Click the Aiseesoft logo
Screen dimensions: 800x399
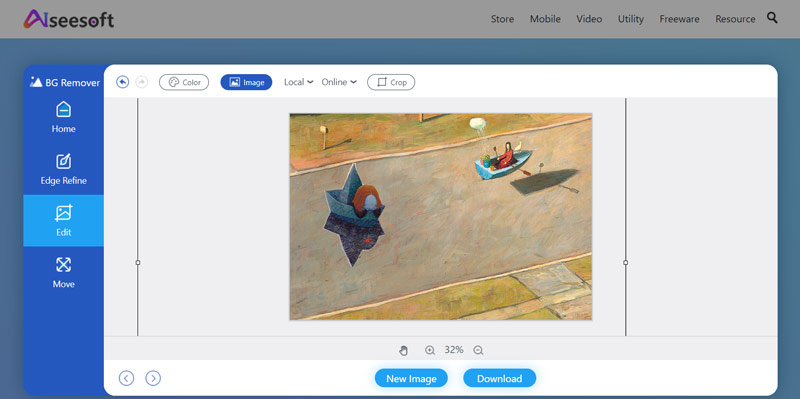click(x=68, y=19)
